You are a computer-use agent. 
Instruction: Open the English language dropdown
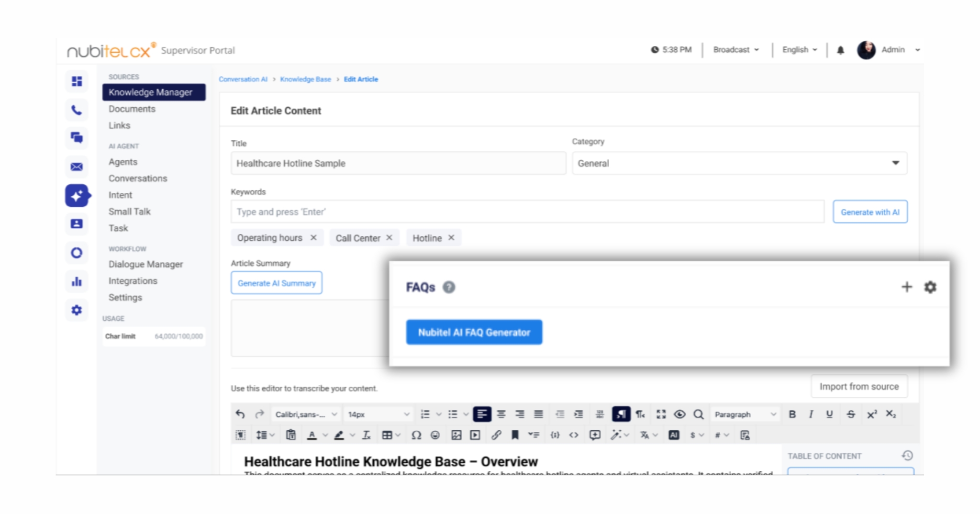(799, 50)
